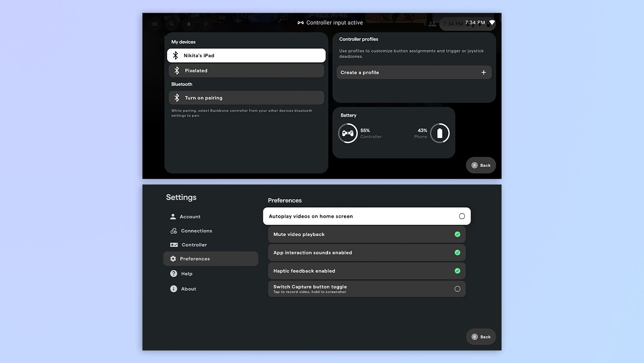
Task: Open the search magnifier icon
Action: pyautogui.click(x=172, y=24)
